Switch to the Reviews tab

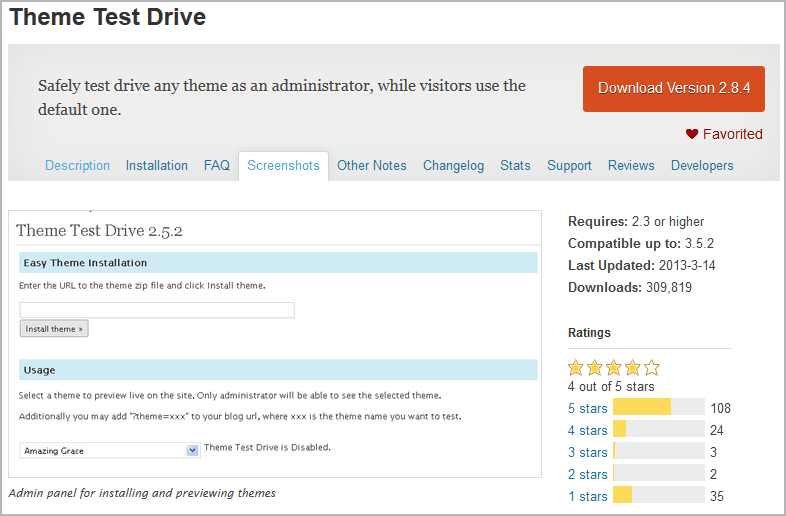coord(631,165)
